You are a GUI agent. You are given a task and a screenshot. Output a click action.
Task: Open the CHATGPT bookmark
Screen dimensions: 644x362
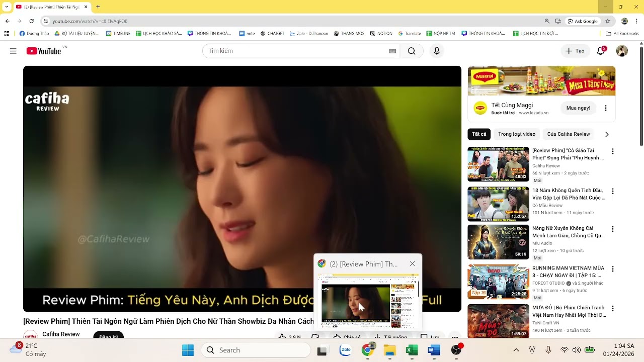pos(272,34)
